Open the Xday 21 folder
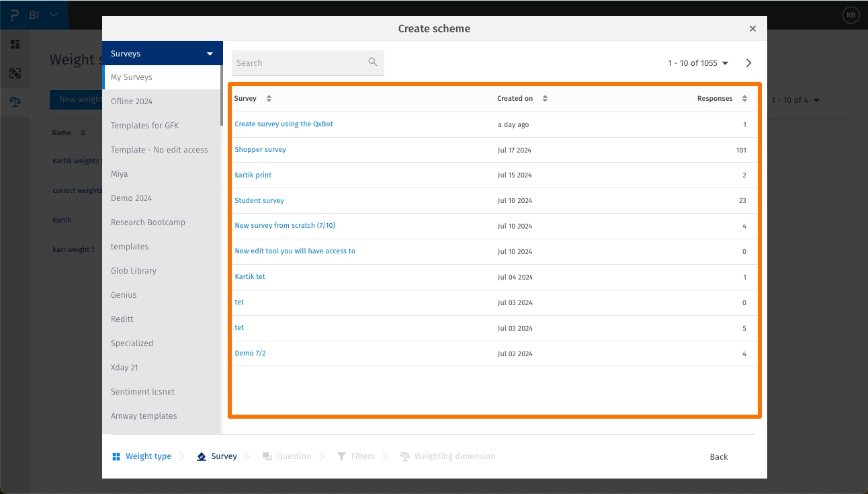This screenshot has height=494, width=868. coord(161,368)
